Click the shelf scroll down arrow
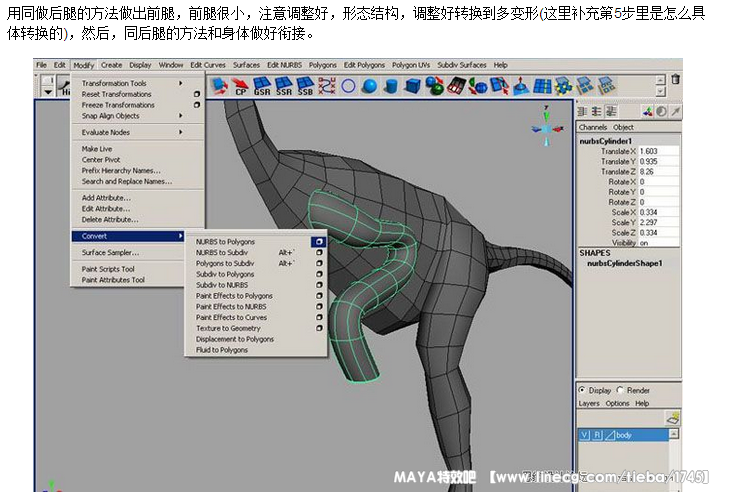 (x=661, y=91)
